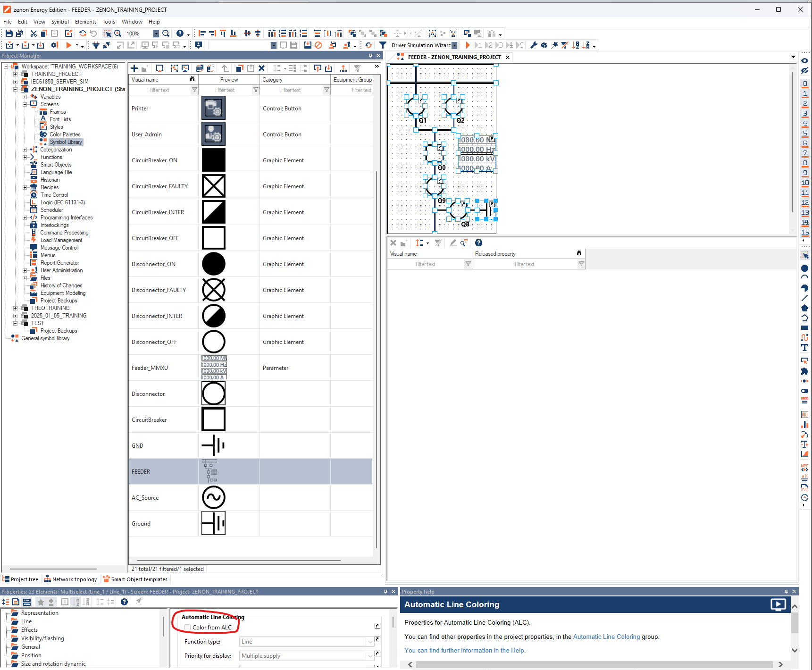This screenshot has width=812, height=670.
Task: Open the document tabs list dropdown arrow
Action: (793, 57)
